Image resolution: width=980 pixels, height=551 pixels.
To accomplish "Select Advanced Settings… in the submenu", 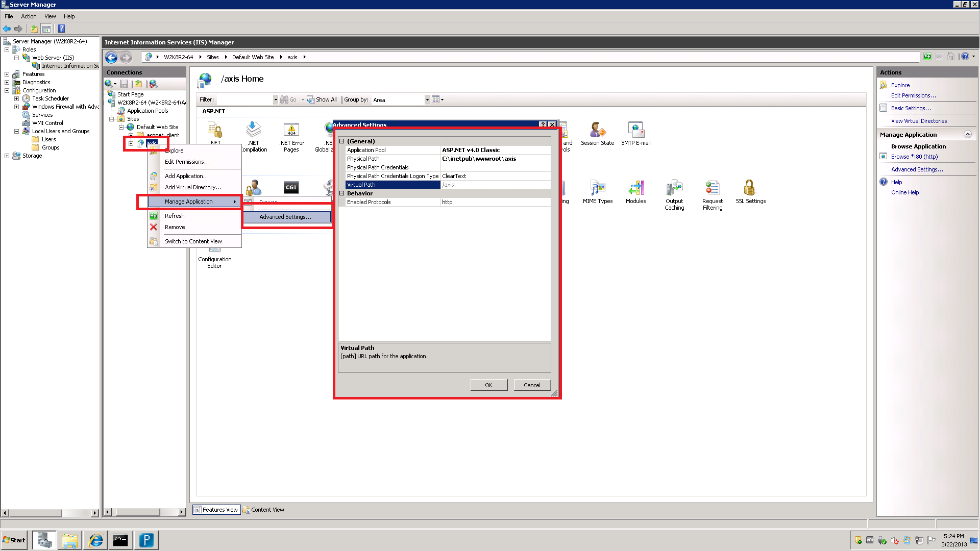I will point(286,217).
